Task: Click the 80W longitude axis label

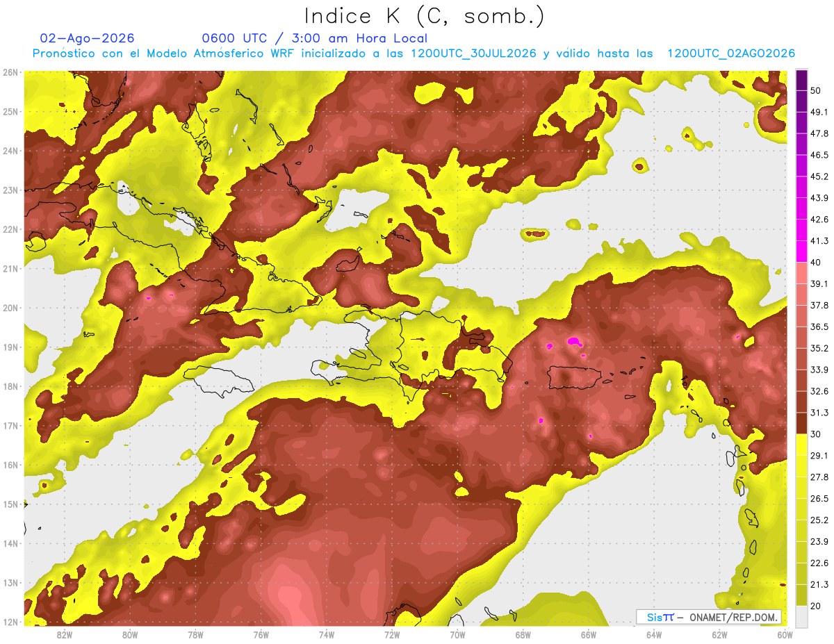Action: pyautogui.click(x=130, y=635)
